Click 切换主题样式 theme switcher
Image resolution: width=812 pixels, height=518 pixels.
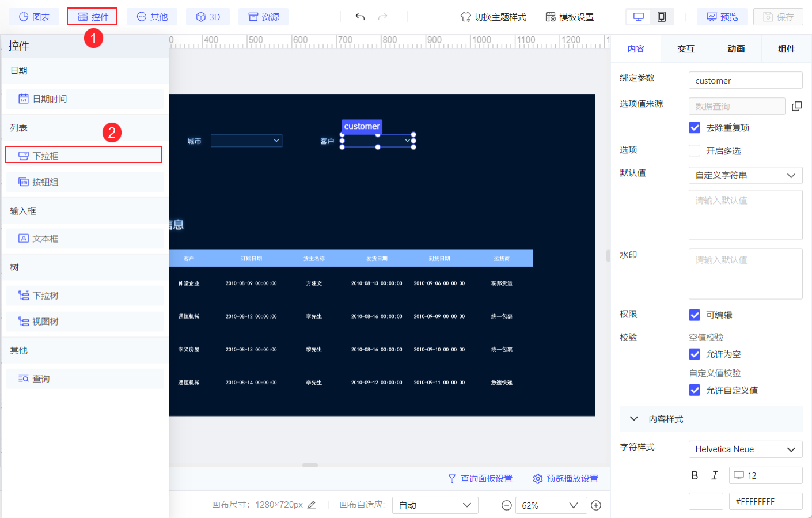click(x=494, y=17)
